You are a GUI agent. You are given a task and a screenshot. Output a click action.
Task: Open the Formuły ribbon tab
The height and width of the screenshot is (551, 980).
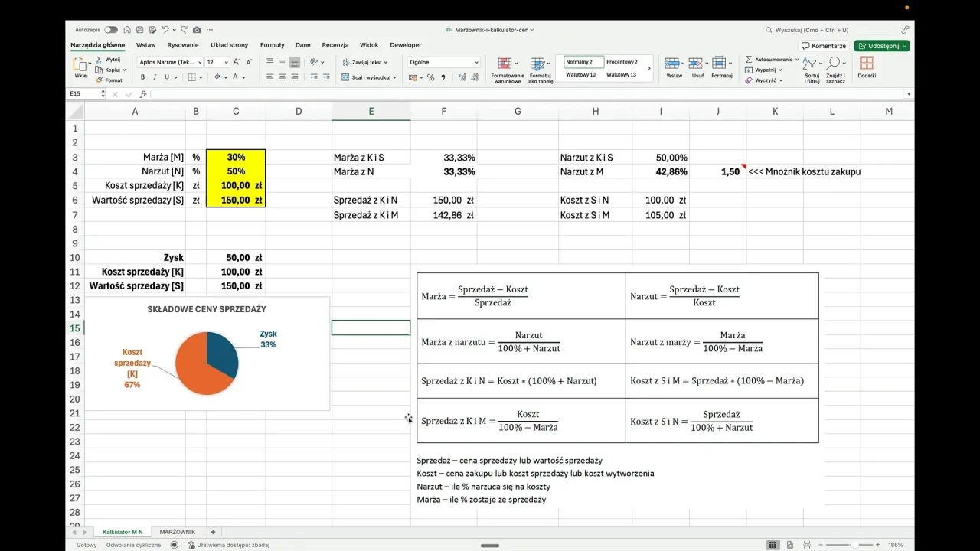coord(272,45)
